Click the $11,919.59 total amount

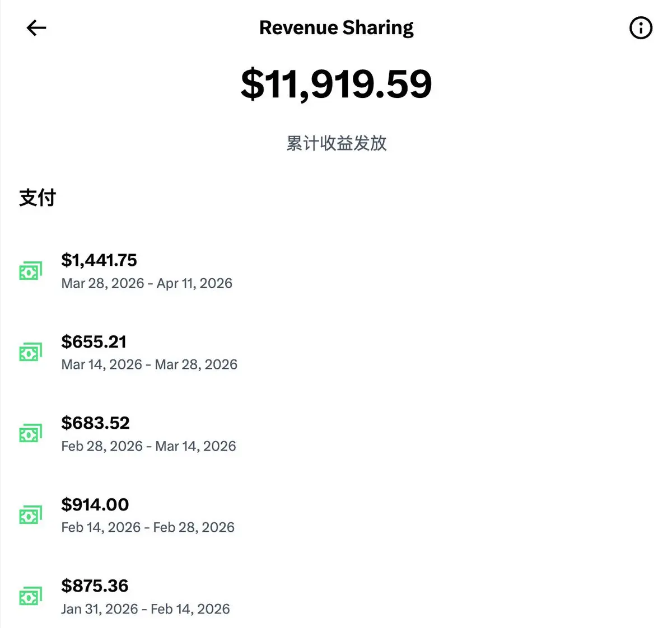pyautogui.click(x=336, y=84)
